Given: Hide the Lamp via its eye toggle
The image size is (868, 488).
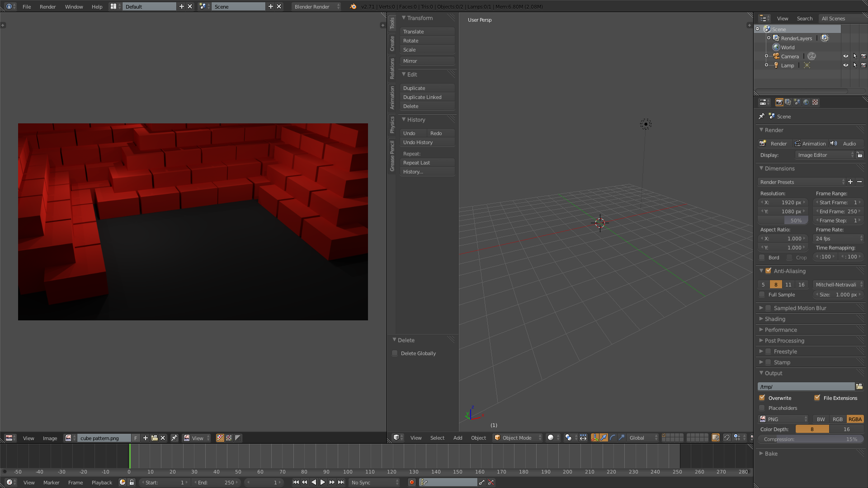Looking at the screenshot, I should 846,65.
